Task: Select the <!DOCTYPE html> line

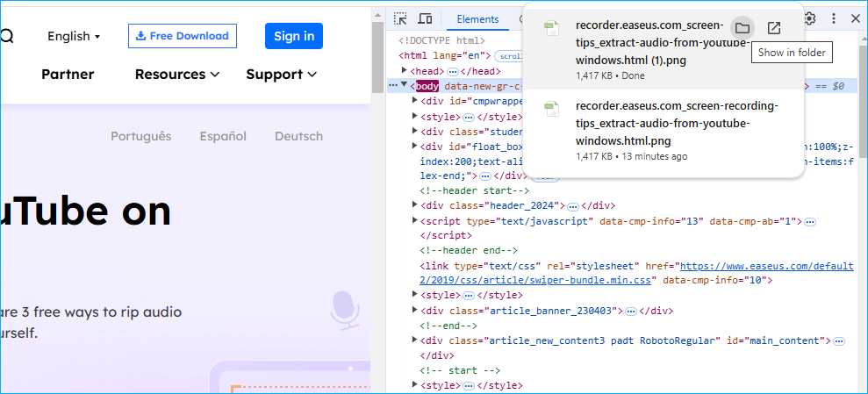Action: (441, 41)
